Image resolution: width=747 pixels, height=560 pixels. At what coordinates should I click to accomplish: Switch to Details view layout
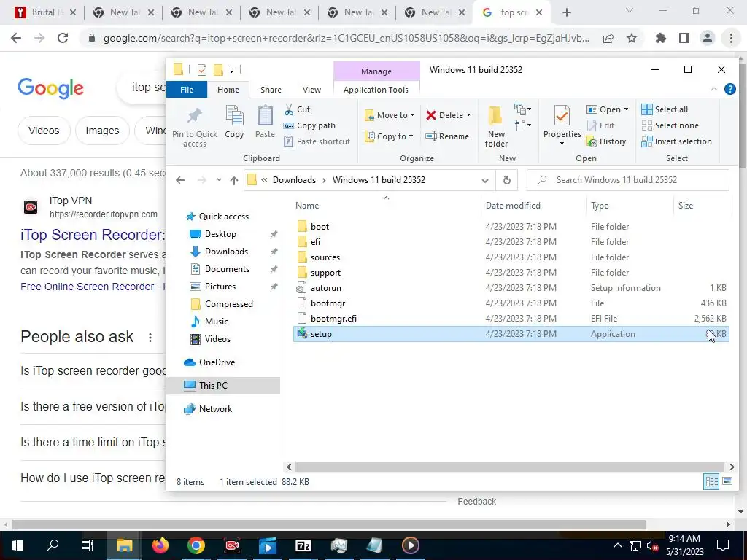tap(711, 481)
